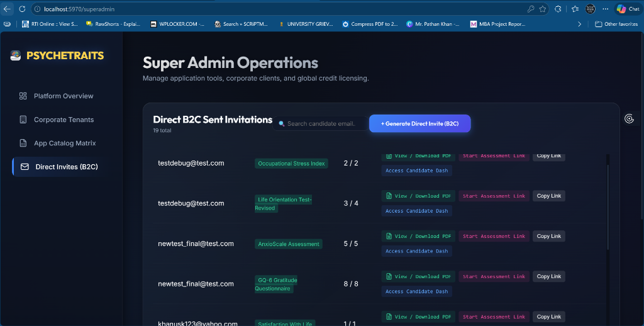644x326 pixels.
Task: Open Access Candidate Dash for Life Orientation Test-Revised
Action: tap(416, 211)
